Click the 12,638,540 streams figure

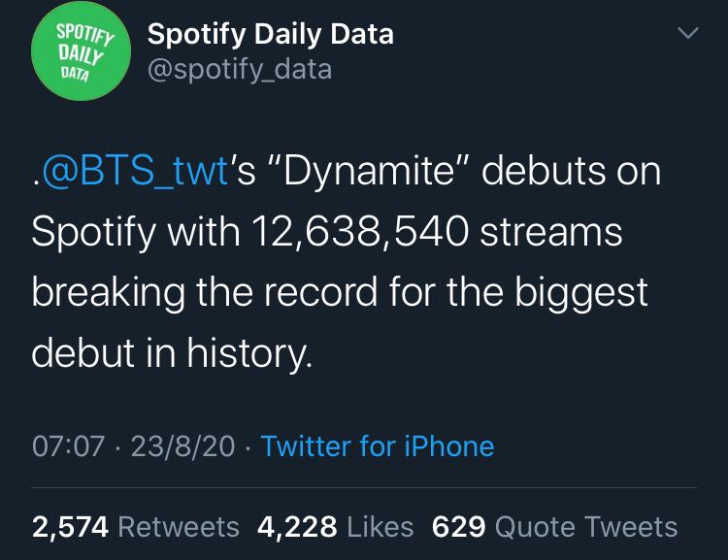tap(360, 232)
